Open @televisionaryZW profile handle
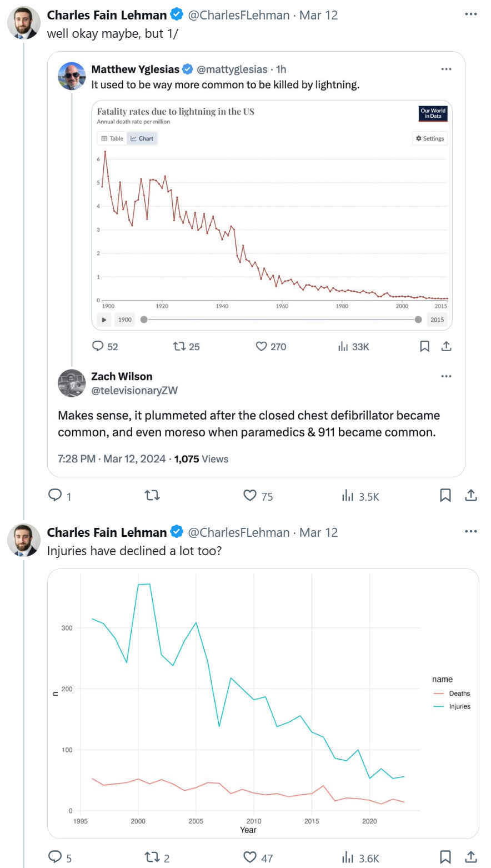Screen dimensions: 491x868 click(134, 390)
